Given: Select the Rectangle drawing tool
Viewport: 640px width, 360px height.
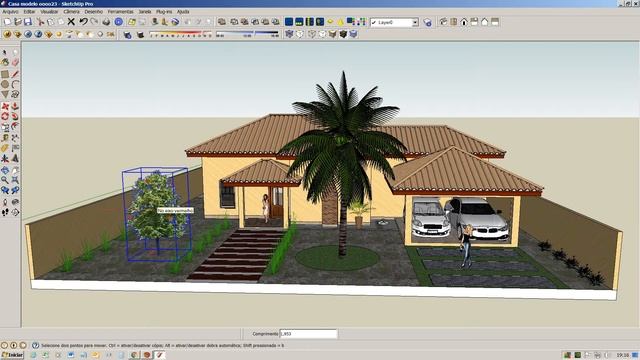Looking at the screenshot, I should 5,74.
